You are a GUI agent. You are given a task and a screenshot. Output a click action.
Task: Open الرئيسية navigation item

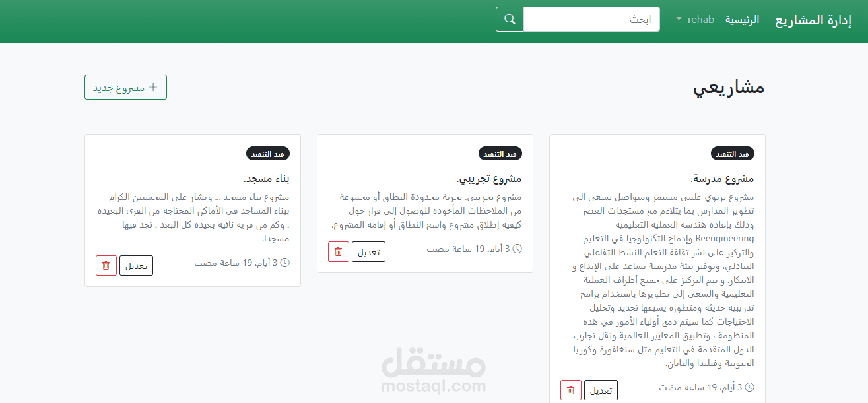(x=742, y=20)
